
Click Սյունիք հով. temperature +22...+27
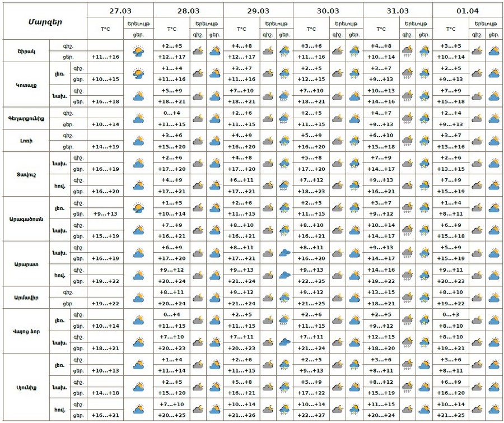pyautogui.click(x=311, y=415)
